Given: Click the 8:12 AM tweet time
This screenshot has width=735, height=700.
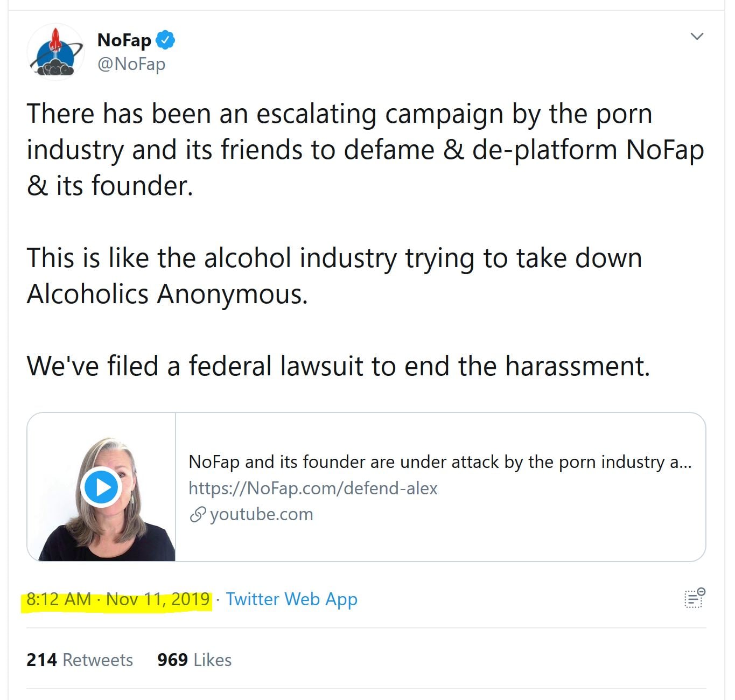Looking at the screenshot, I should coord(59,599).
